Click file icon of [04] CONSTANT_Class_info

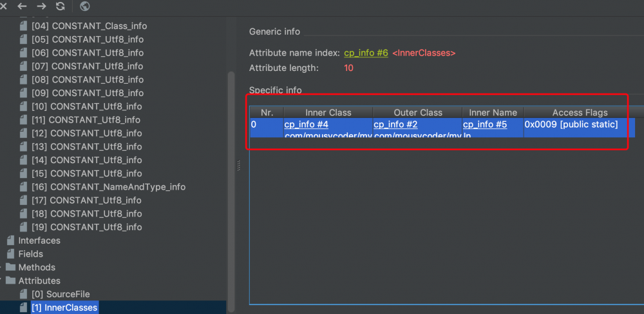click(x=24, y=26)
